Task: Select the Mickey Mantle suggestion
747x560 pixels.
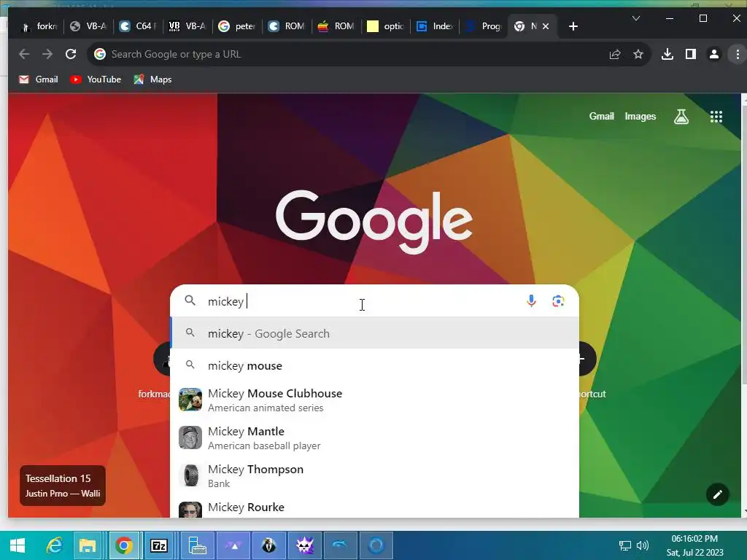Action: (x=375, y=438)
